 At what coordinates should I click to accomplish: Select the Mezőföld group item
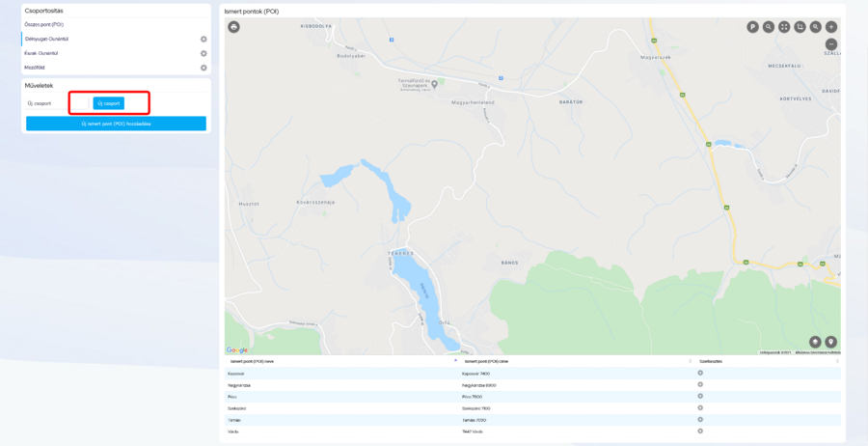click(x=35, y=68)
